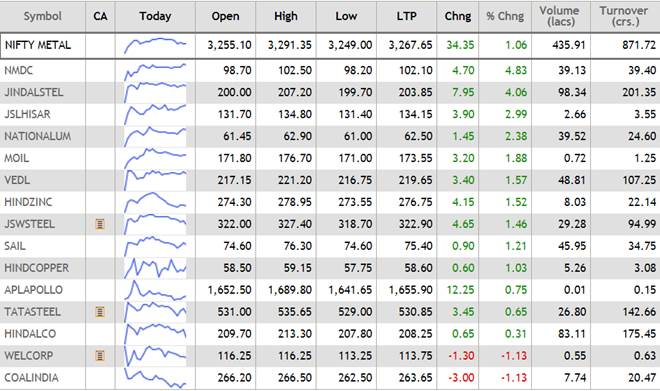Click the HINDCOPPER intraday sparkline chart
The width and height of the screenshot is (660, 391).
click(155, 268)
